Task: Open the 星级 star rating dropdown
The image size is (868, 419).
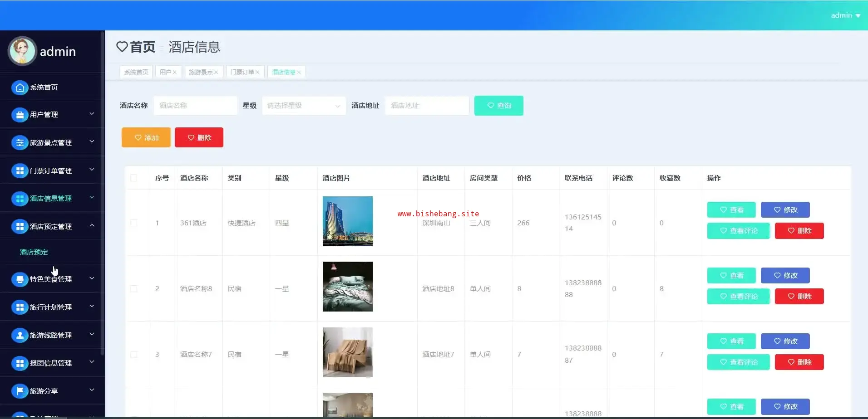Action: point(303,106)
